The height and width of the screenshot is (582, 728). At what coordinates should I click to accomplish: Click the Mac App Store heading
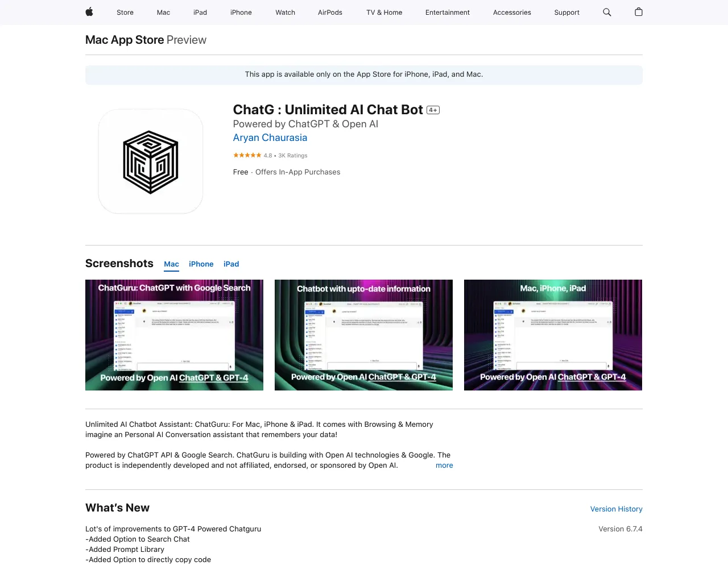point(124,40)
